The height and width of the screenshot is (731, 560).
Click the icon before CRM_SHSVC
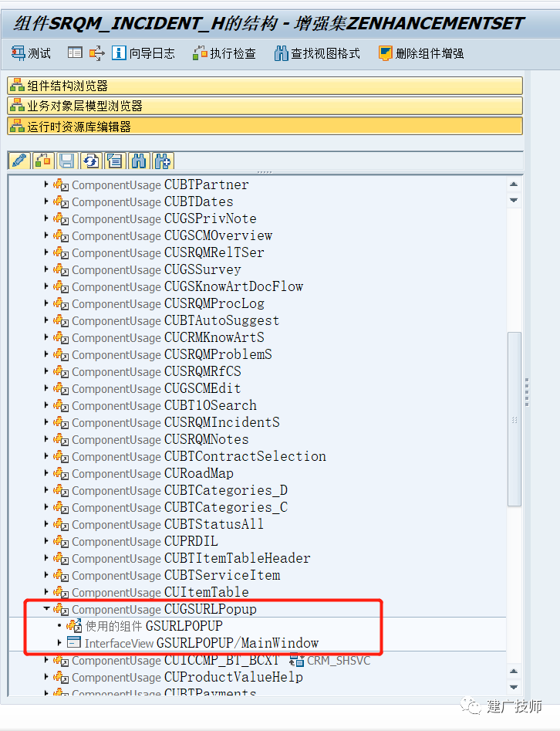(x=297, y=660)
